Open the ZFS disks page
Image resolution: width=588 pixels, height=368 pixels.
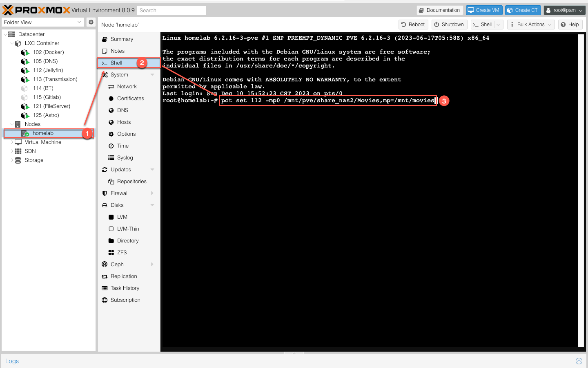pos(129,253)
